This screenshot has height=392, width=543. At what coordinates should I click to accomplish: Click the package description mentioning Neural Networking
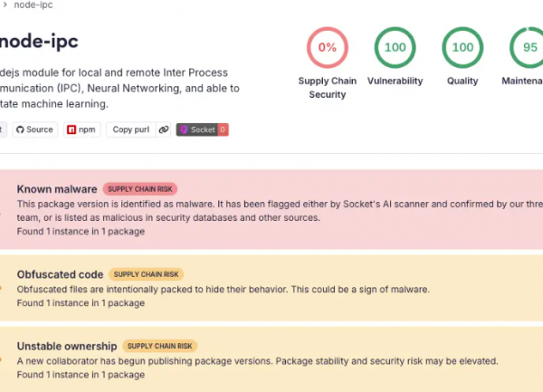(119, 89)
